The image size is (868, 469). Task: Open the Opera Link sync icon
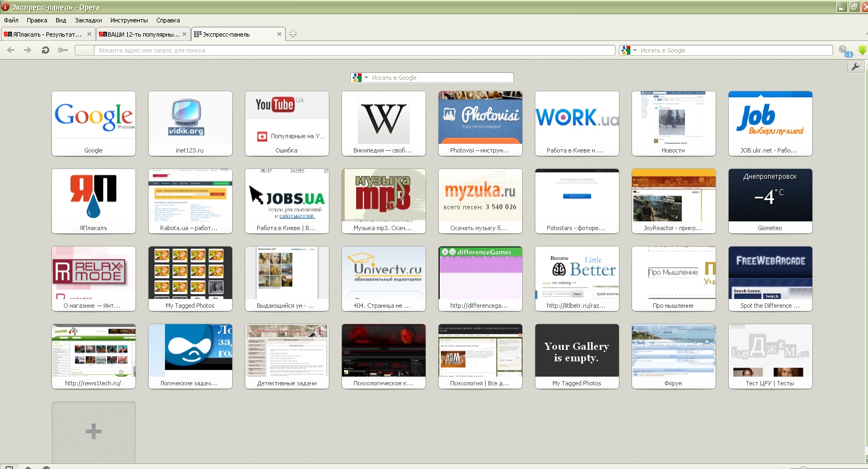click(x=846, y=51)
